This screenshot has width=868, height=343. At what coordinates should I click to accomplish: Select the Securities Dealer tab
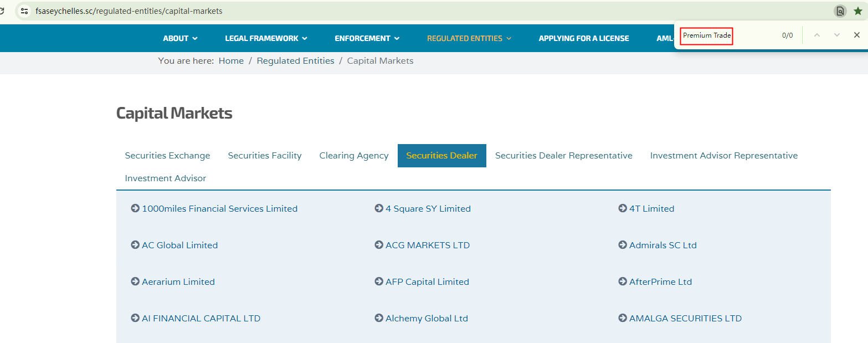(x=441, y=156)
